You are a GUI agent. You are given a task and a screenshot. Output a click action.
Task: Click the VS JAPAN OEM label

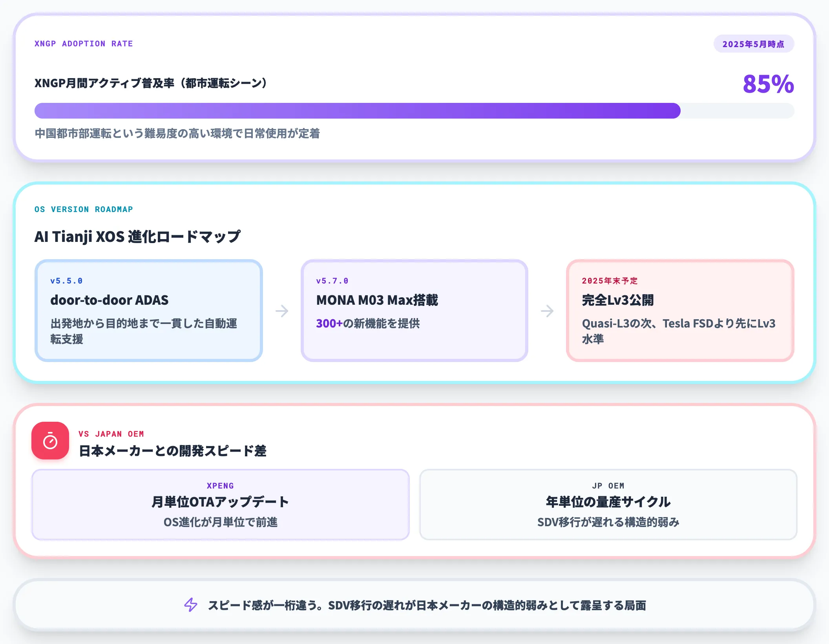point(111,434)
